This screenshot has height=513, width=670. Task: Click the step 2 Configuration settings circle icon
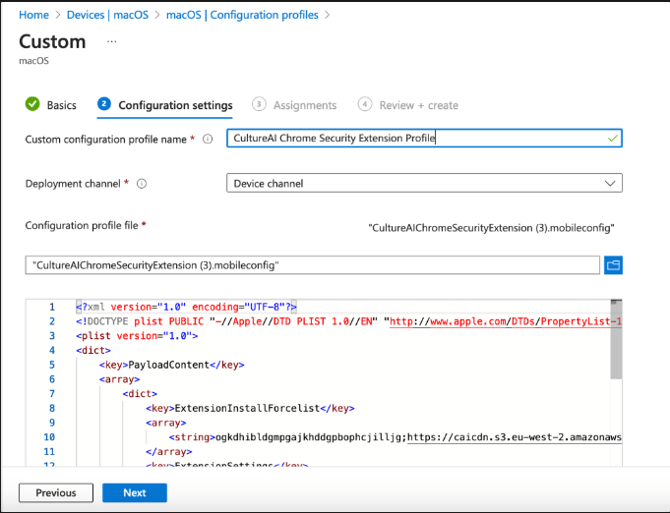pos(104,105)
